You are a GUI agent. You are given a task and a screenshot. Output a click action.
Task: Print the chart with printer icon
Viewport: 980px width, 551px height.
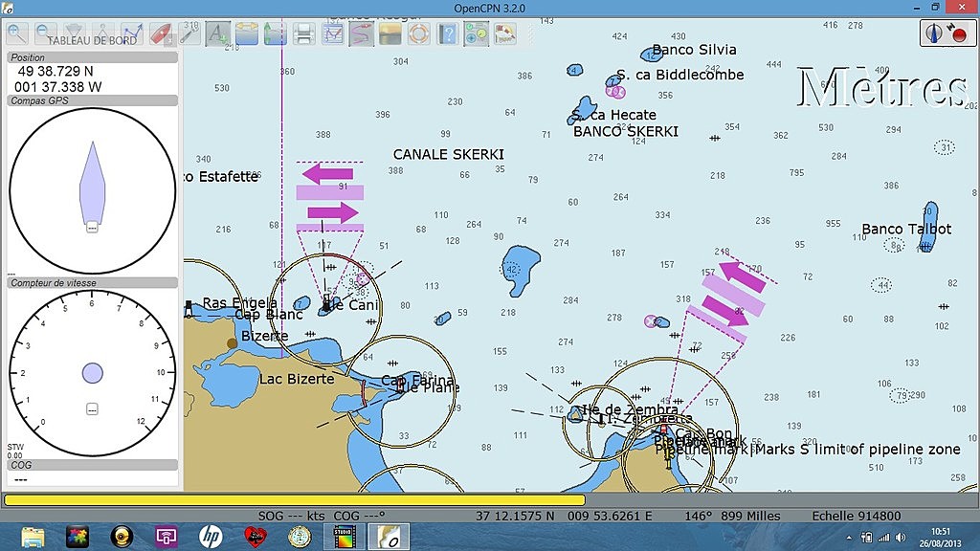point(303,33)
